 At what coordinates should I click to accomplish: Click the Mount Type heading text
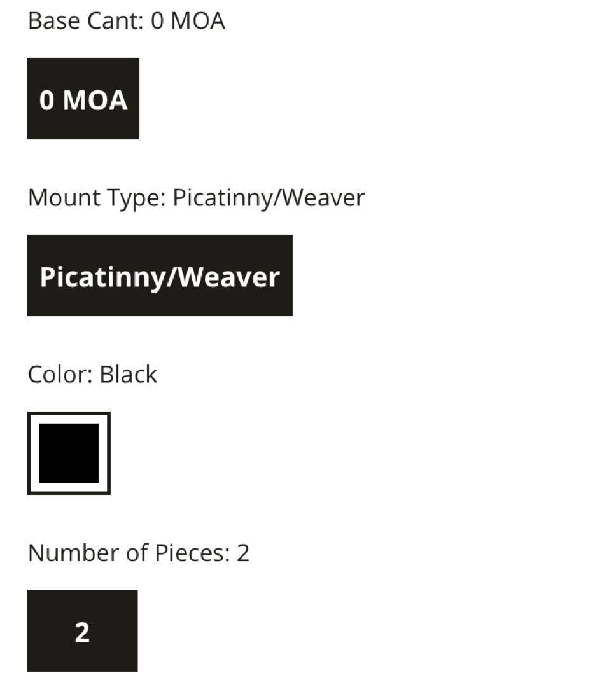pyautogui.click(x=95, y=198)
